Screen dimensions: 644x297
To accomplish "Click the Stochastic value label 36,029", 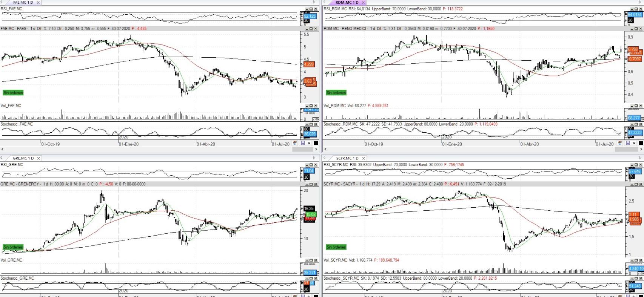I will (x=310, y=134).
